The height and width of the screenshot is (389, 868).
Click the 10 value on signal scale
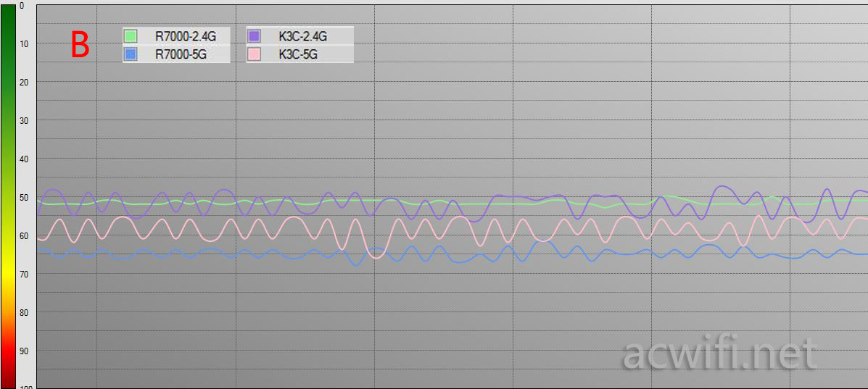[24, 43]
